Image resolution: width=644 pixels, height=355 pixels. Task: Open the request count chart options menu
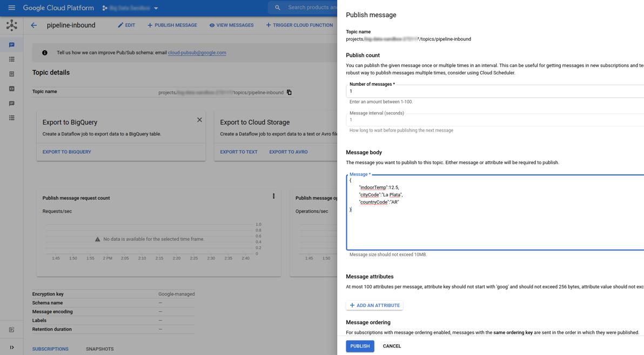273,196
